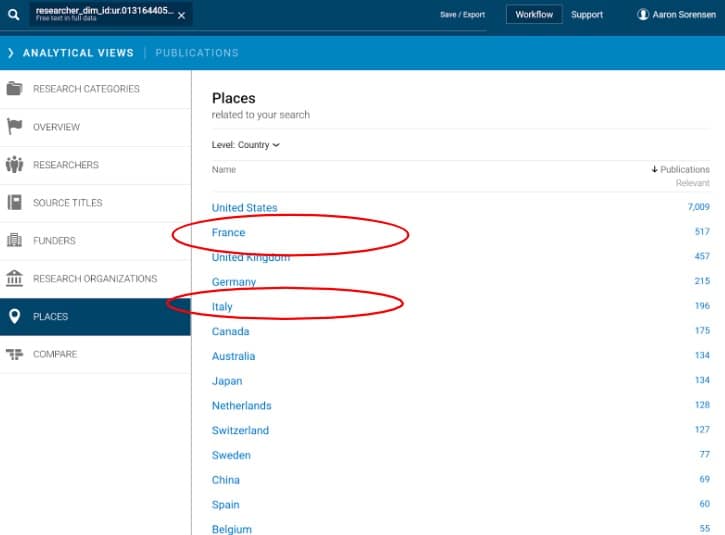Sort by Publications column header
The height and width of the screenshot is (535, 725).
pos(680,170)
